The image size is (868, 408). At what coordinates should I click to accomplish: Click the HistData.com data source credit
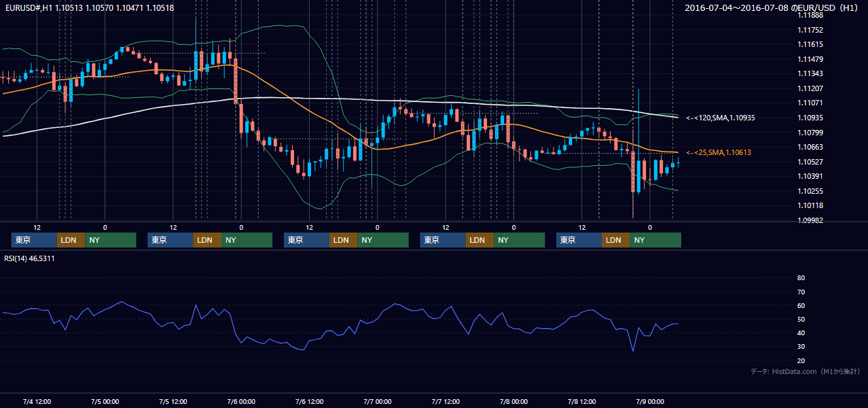click(805, 371)
